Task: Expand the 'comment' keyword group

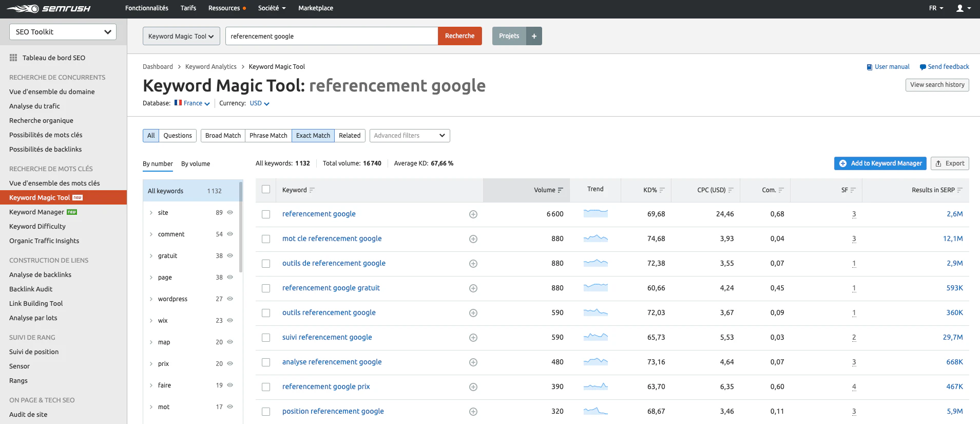Action: [151, 234]
